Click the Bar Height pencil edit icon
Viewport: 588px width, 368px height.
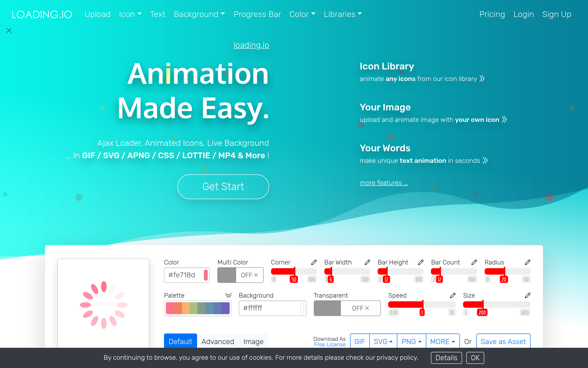click(x=421, y=262)
